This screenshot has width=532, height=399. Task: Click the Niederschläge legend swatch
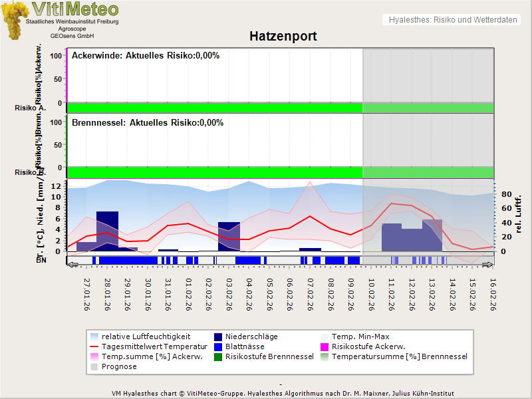click(219, 336)
